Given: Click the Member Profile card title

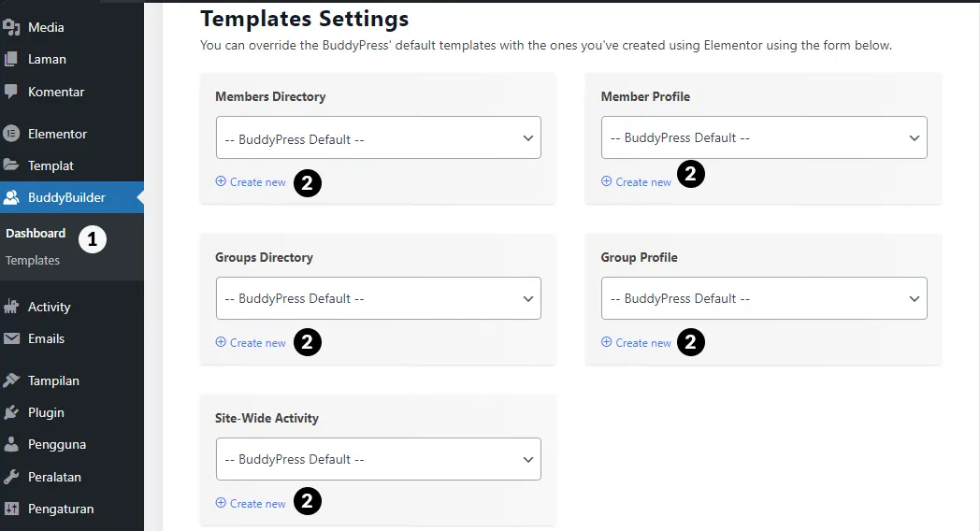Looking at the screenshot, I should click(x=645, y=97).
